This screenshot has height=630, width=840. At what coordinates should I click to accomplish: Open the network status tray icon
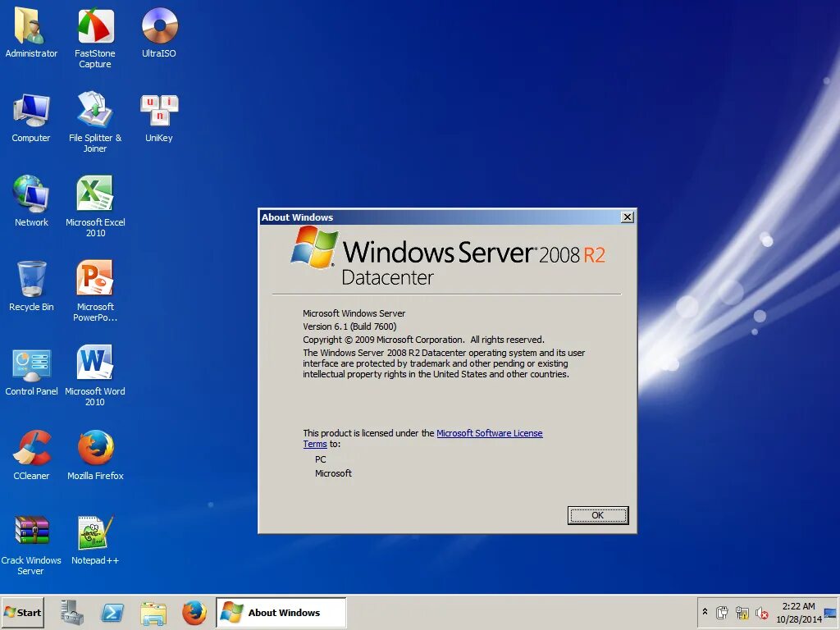pyautogui.click(x=742, y=612)
